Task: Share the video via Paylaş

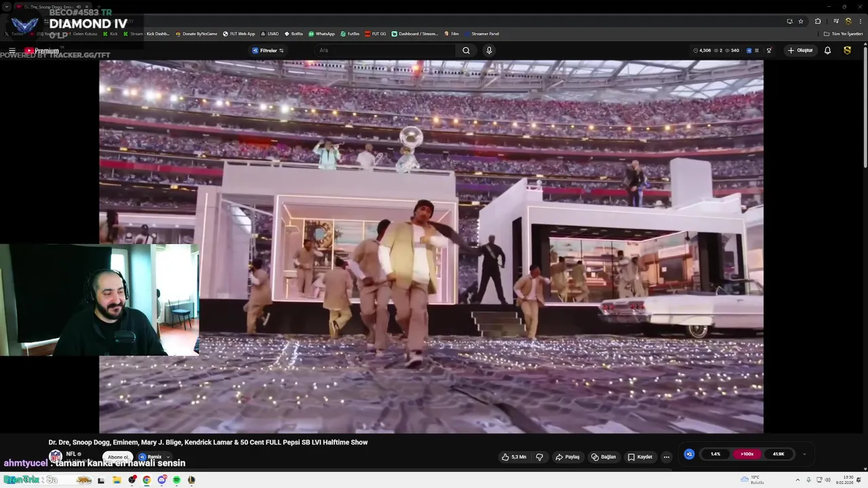Action: [x=568, y=457]
